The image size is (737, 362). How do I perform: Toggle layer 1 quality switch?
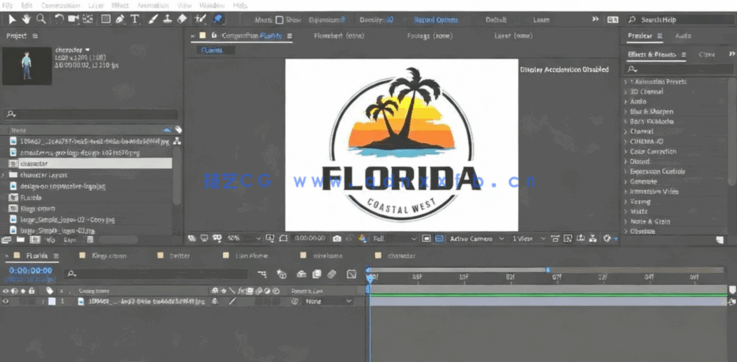coord(232,301)
